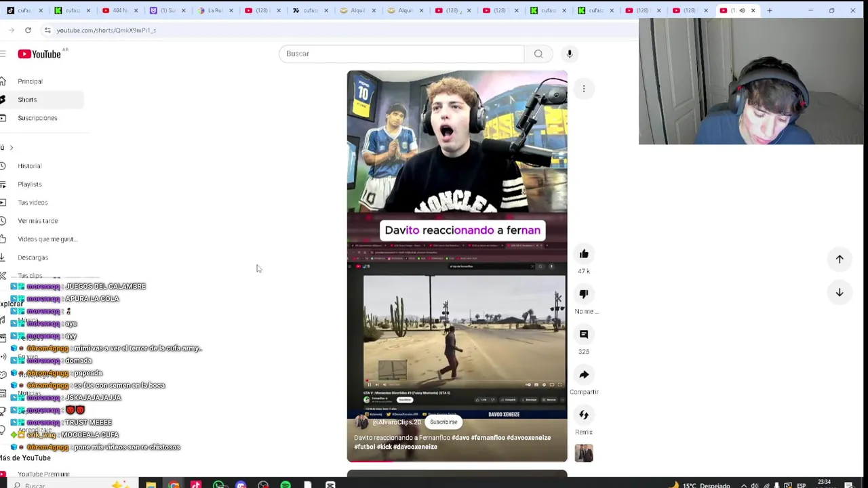Click the address bar URL
Viewport: 868px width, 488px height.
pos(106,30)
